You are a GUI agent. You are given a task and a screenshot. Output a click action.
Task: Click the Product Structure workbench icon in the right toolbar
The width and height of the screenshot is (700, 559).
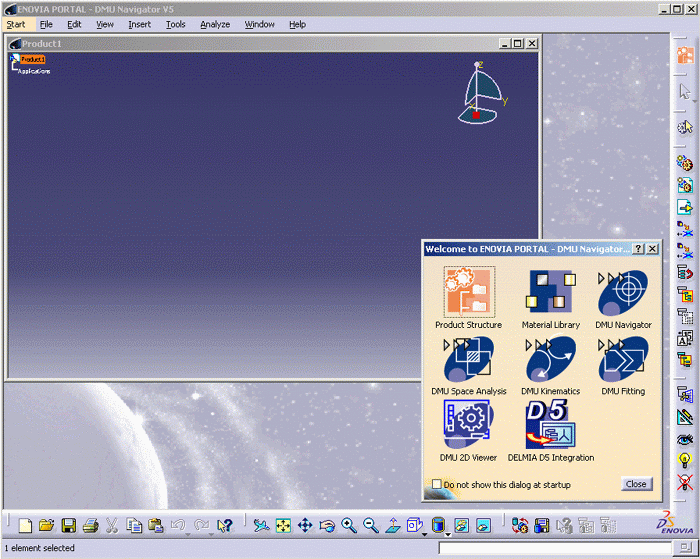pyautogui.click(x=685, y=56)
